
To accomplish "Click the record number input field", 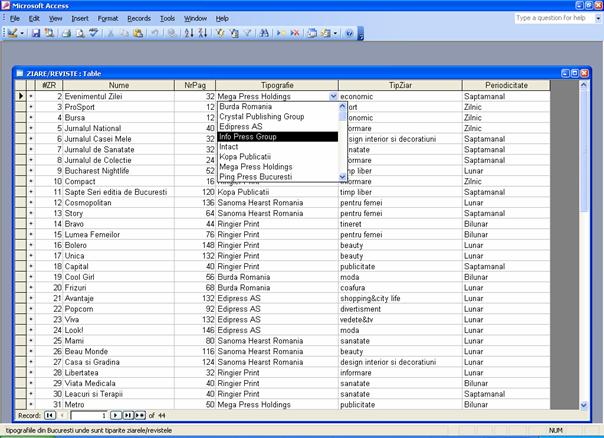I will click(x=88, y=414).
